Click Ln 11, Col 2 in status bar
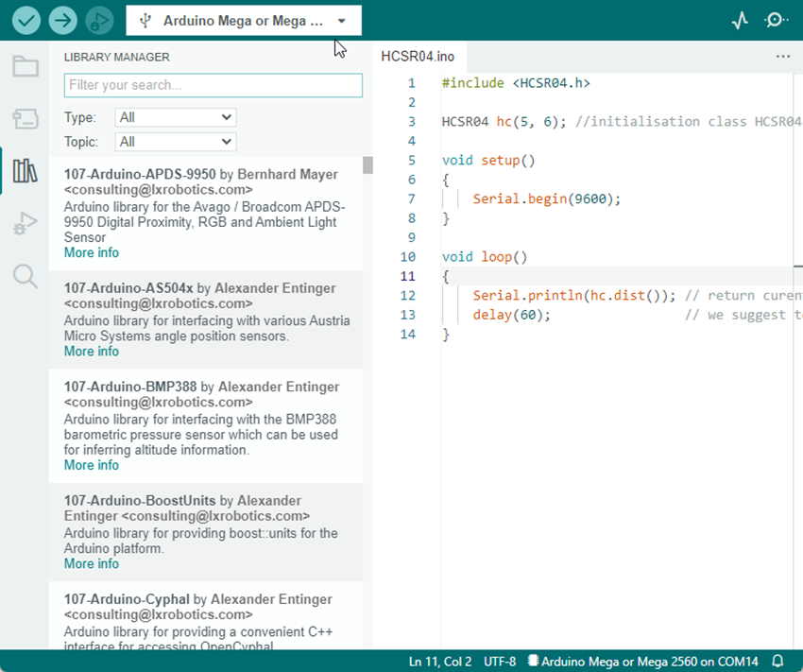 point(440,662)
